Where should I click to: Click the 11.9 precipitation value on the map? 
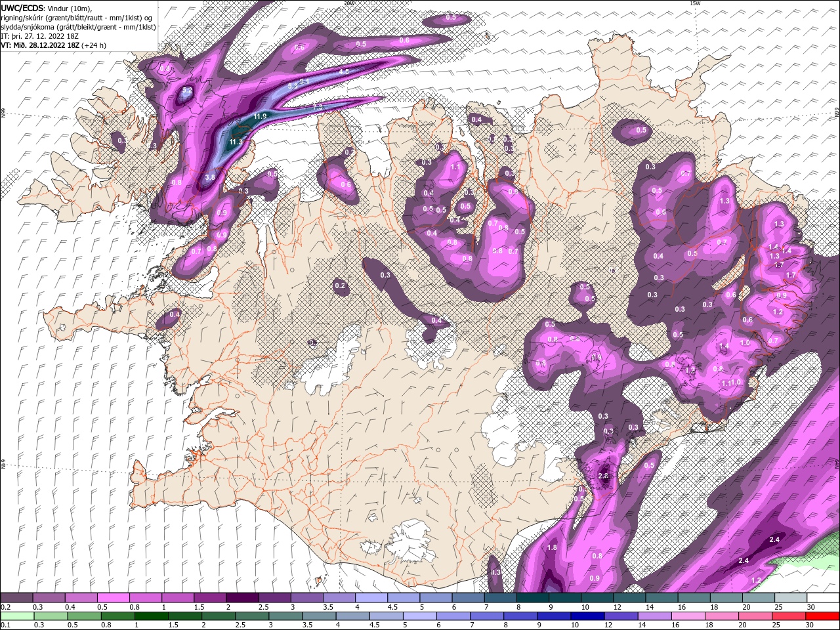point(260,116)
